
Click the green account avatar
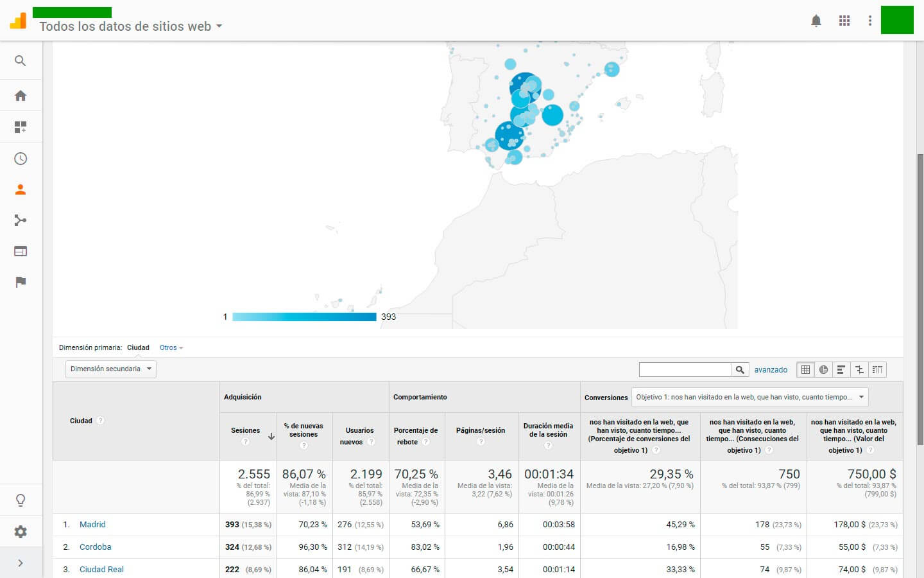tap(897, 20)
